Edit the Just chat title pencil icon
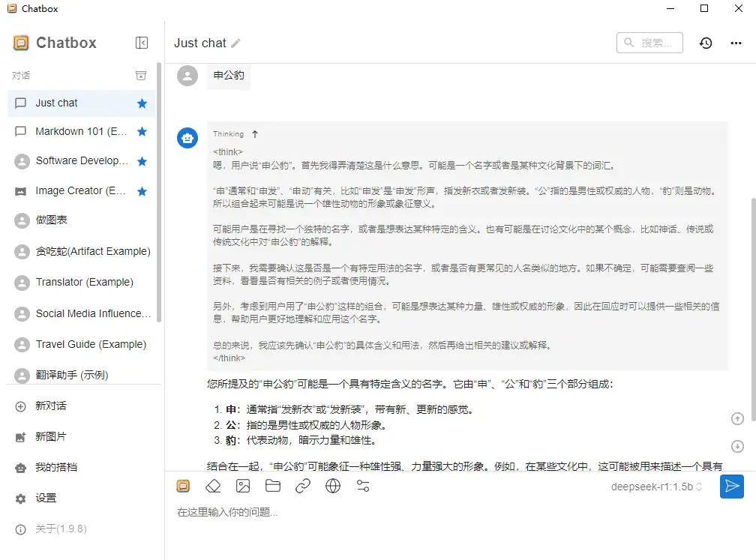 click(235, 43)
